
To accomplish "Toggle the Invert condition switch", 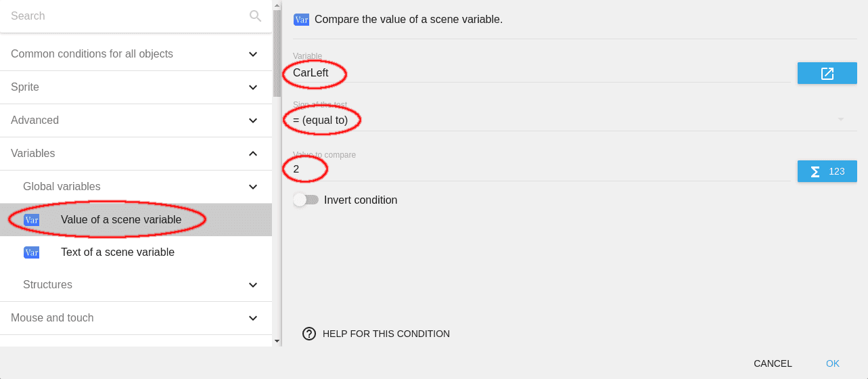I will (x=306, y=200).
